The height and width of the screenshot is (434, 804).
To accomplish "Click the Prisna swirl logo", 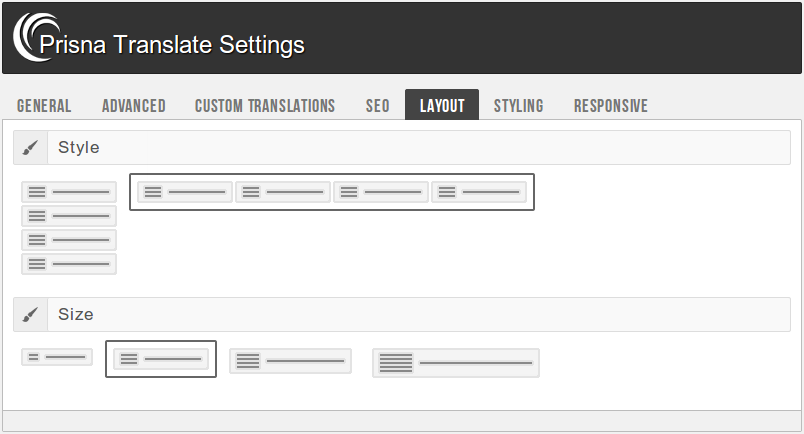I will click(30, 38).
